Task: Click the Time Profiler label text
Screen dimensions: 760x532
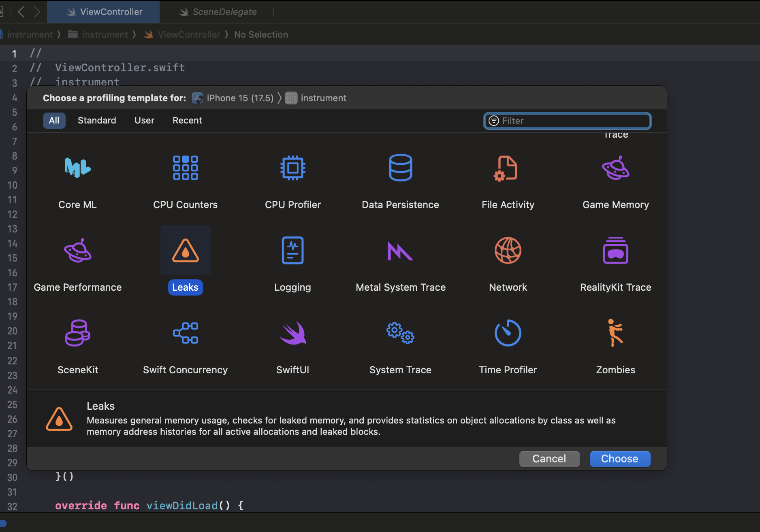Action: (x=508, y=370)
